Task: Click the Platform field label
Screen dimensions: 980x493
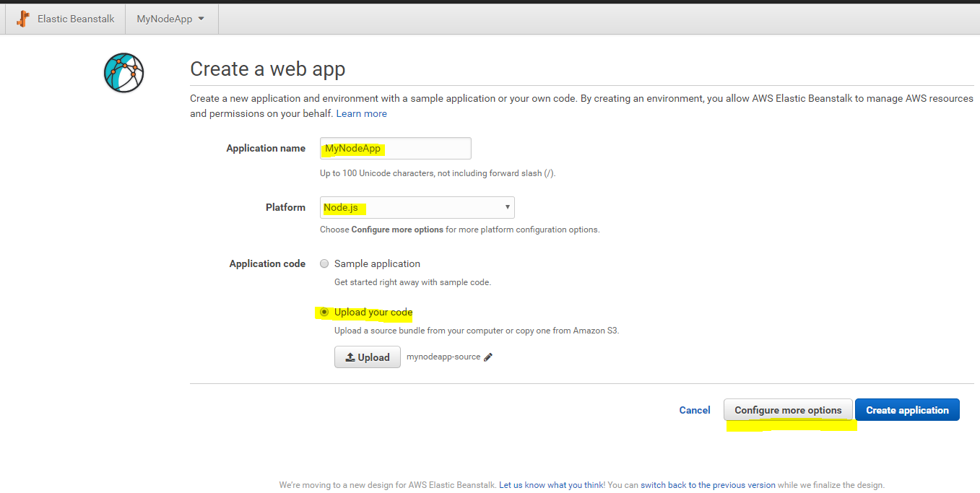Action: (285, 207)
